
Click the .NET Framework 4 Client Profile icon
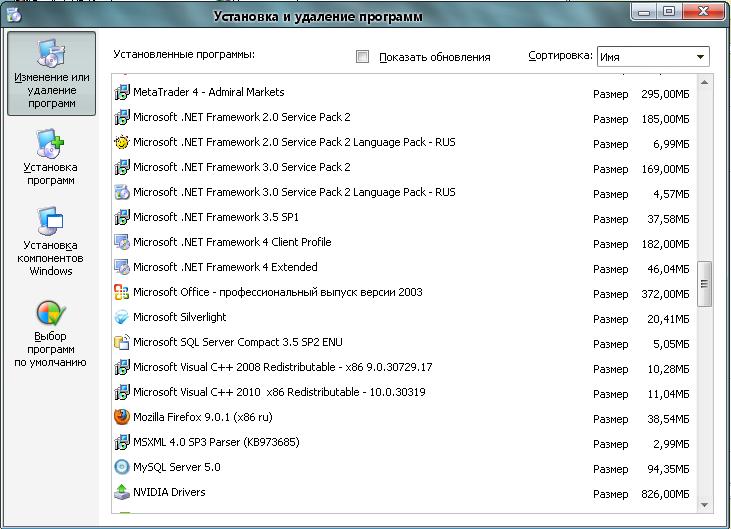click(x=122, y=242)
